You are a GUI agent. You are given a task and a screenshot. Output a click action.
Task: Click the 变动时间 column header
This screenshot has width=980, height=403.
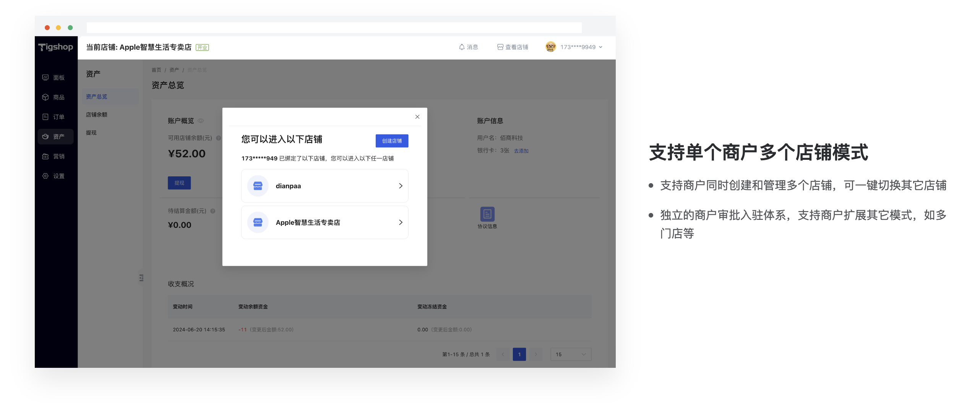183,307
